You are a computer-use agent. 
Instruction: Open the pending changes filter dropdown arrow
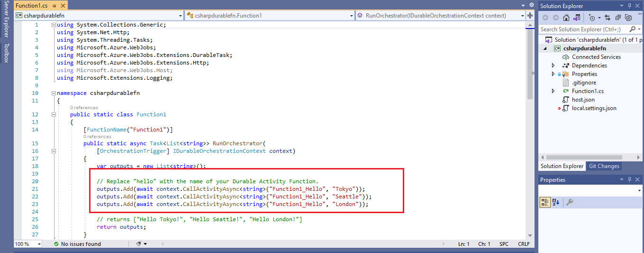click(x=599, y=18)
